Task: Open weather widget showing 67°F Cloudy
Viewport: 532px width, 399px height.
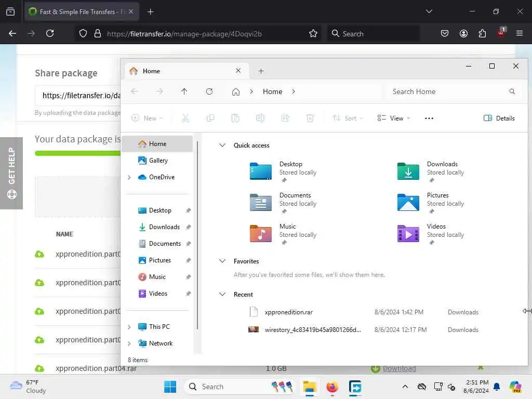Action: [x=28, y=387]
